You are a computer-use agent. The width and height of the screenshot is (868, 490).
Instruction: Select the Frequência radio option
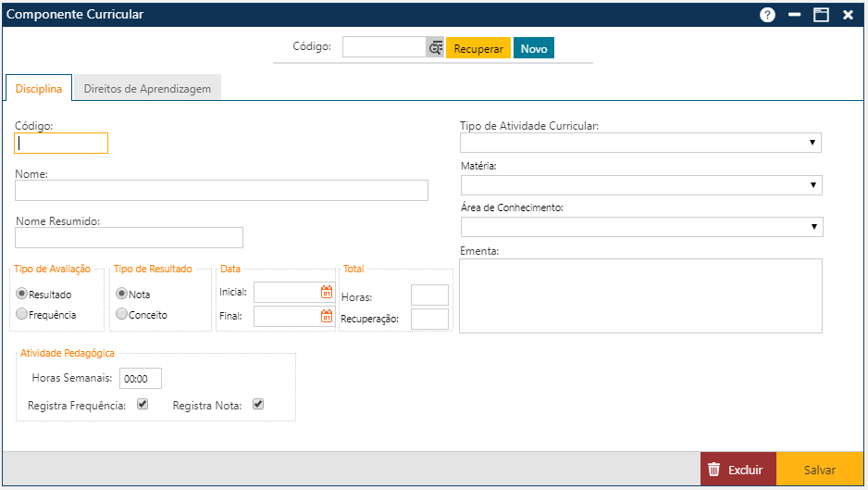(22, 315)
